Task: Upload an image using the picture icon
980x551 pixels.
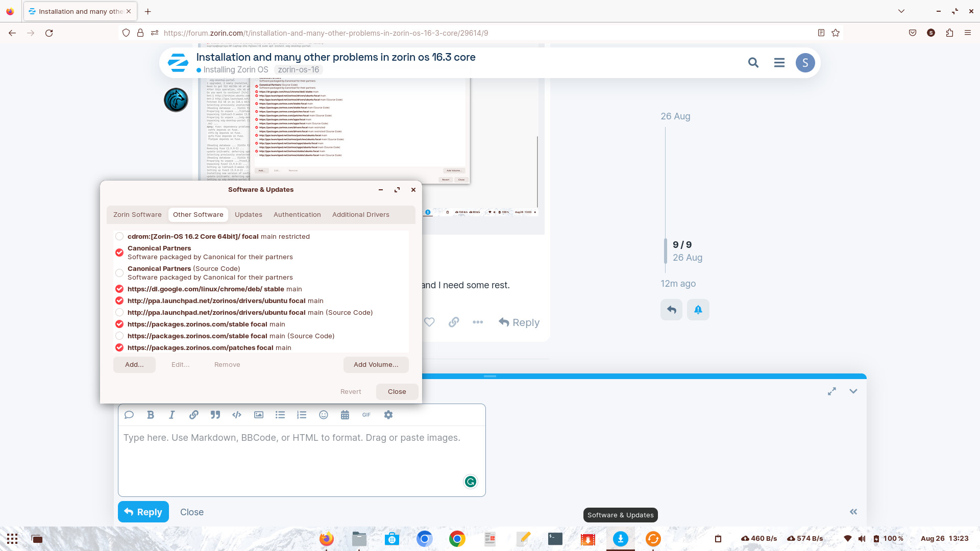Action: tap(259, 415)
